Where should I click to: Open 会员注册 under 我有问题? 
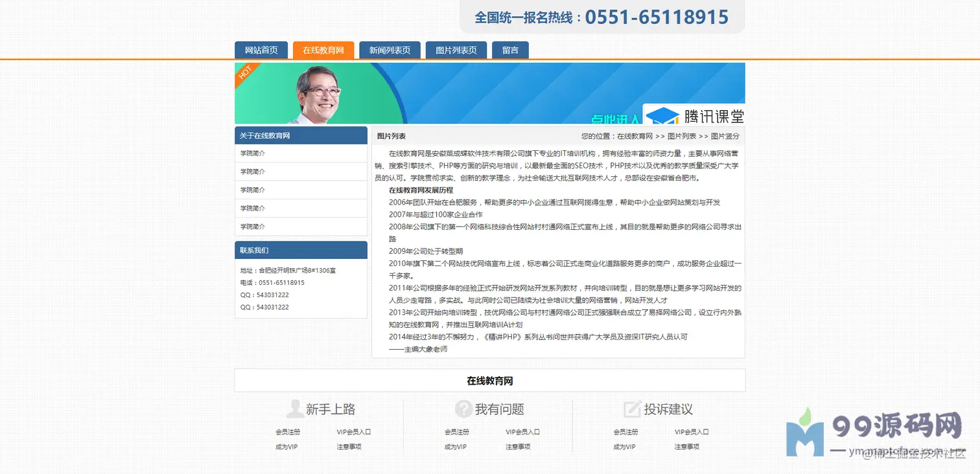(457, 432)
